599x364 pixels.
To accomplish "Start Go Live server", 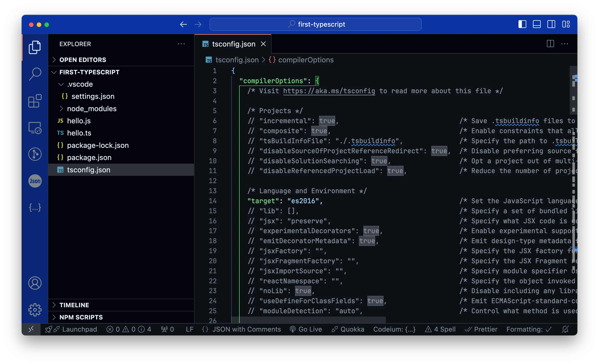I will pos(306,329).
